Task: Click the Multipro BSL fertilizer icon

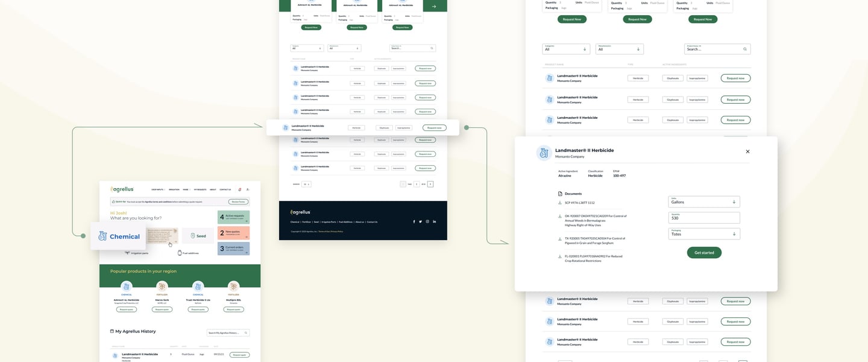Action: 234,287
